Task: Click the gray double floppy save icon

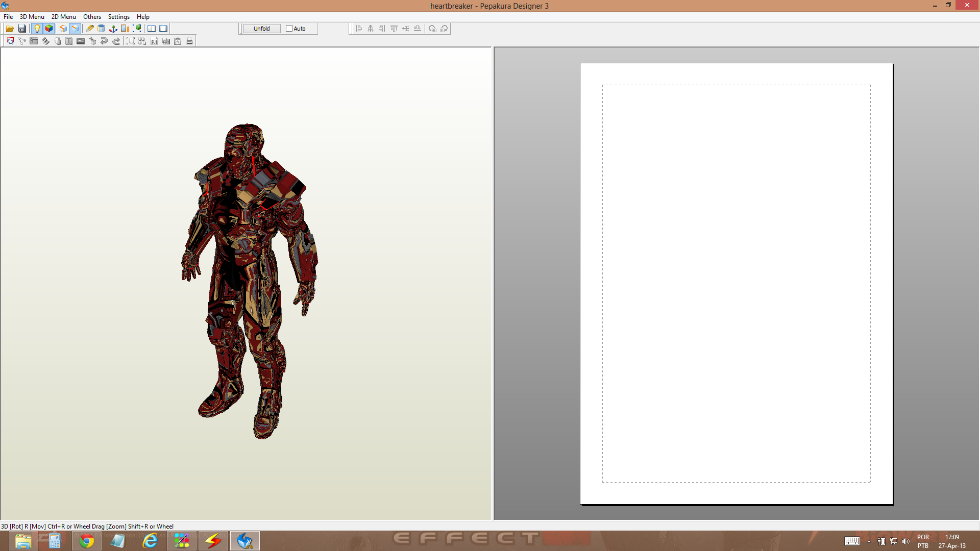Action: 166,41
